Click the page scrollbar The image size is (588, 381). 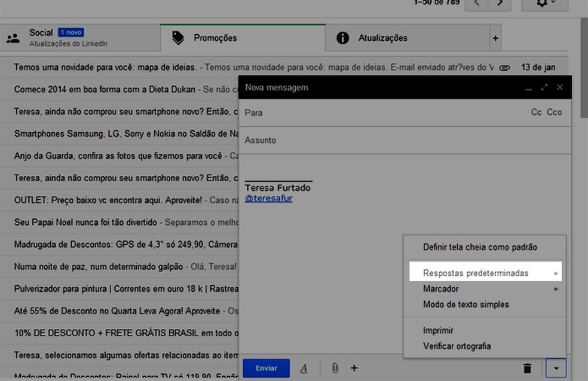coord(584,68)
